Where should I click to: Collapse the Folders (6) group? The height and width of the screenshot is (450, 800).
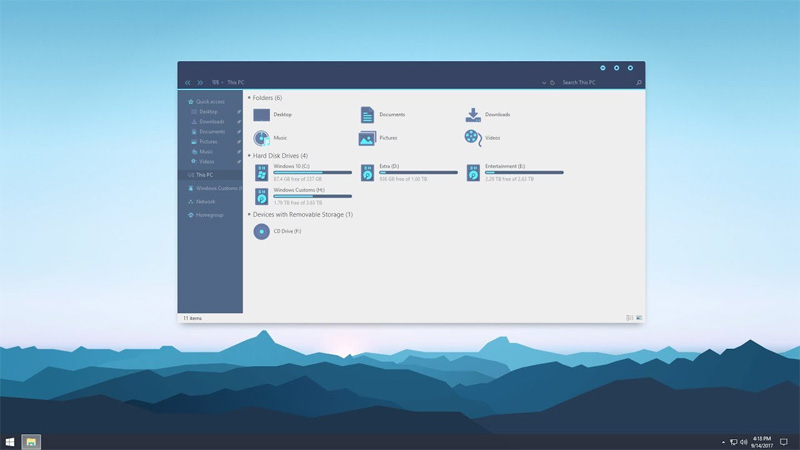[249, 98]
